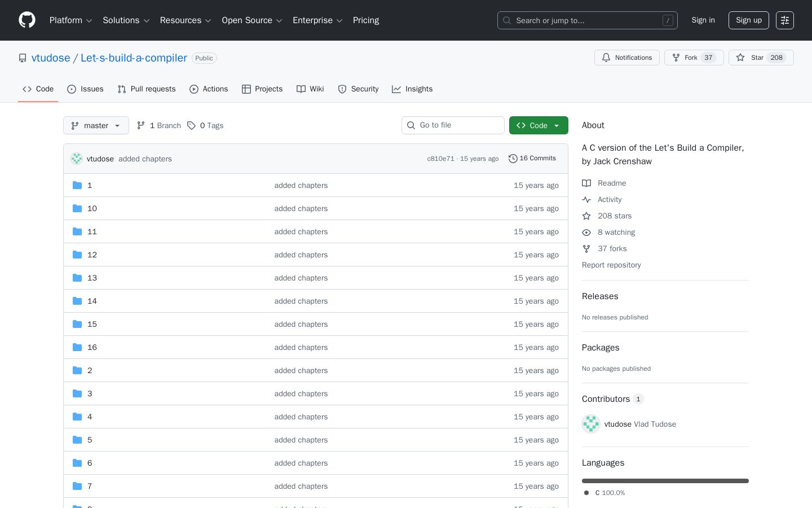This screenshot has width=812, height=508.
Task: Open commit hash c810e71
Action: (440, 159)
